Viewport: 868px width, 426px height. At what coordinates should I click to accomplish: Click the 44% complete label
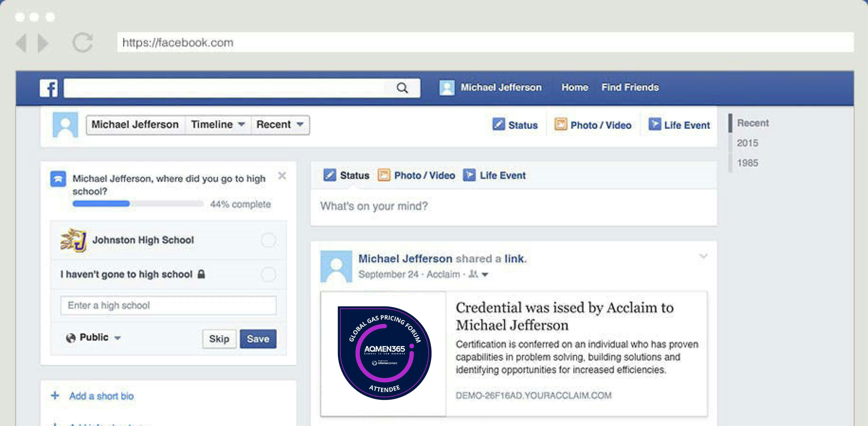pyautogui.click(x=240, y=204)
